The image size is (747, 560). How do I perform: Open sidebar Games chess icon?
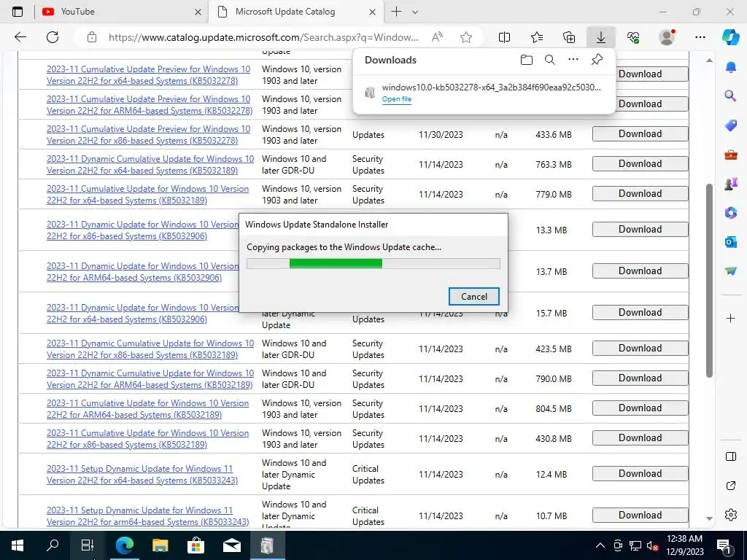tap(730, 183)
